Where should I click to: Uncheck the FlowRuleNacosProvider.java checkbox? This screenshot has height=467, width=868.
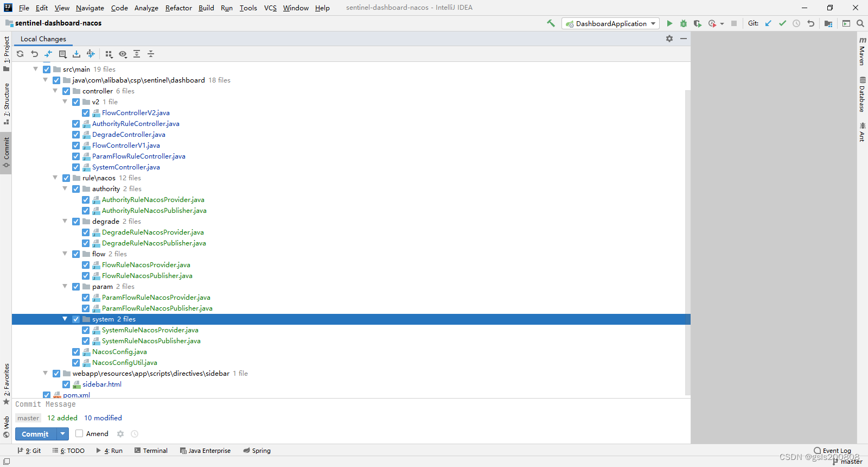[86, 265]
